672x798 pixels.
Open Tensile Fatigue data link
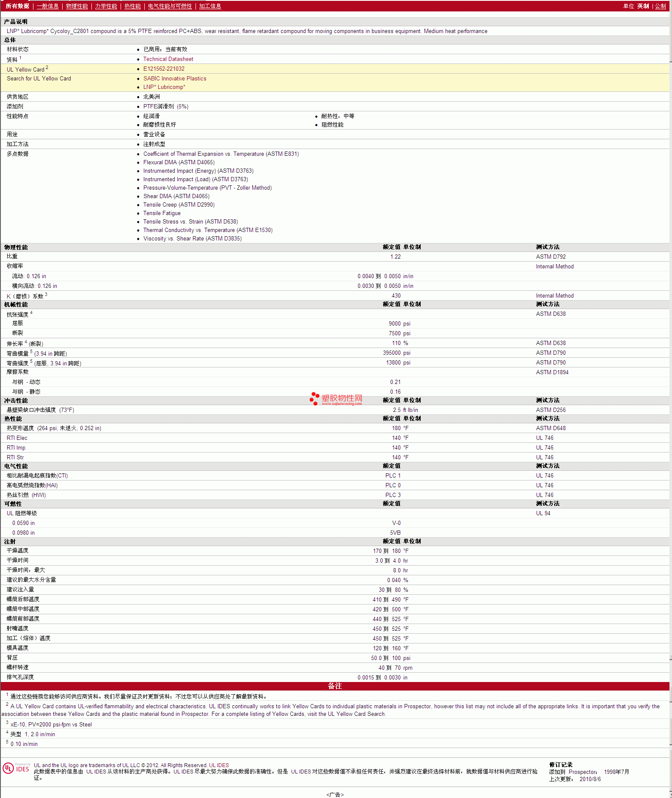tap(162, 213)
